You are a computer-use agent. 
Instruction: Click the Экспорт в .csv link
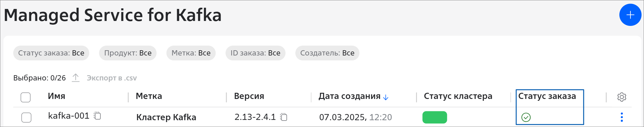[x=112, y=78]
